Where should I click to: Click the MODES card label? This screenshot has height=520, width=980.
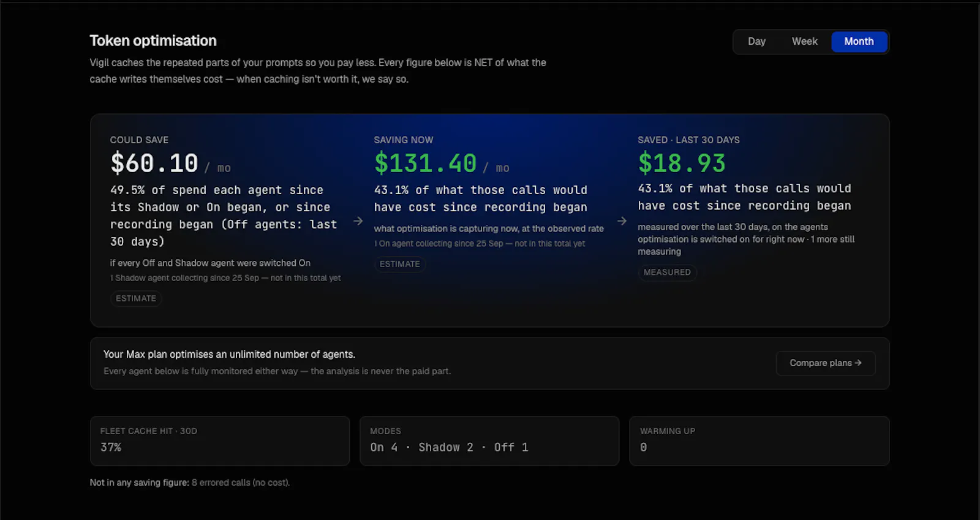pyautogui.click(x=385, y=431)
